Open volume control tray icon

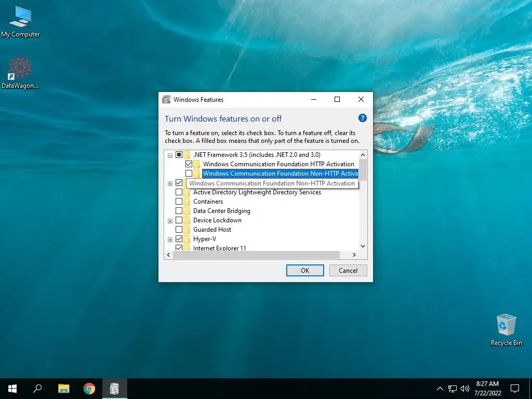pyautogui.click(x=465, y=389)
